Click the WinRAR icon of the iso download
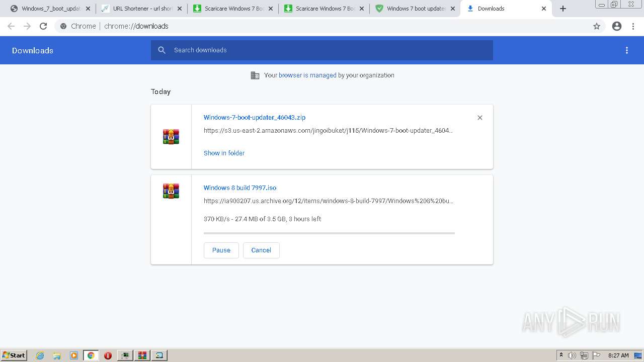Screen dimensions: 644x362 (x=171, y=191)
